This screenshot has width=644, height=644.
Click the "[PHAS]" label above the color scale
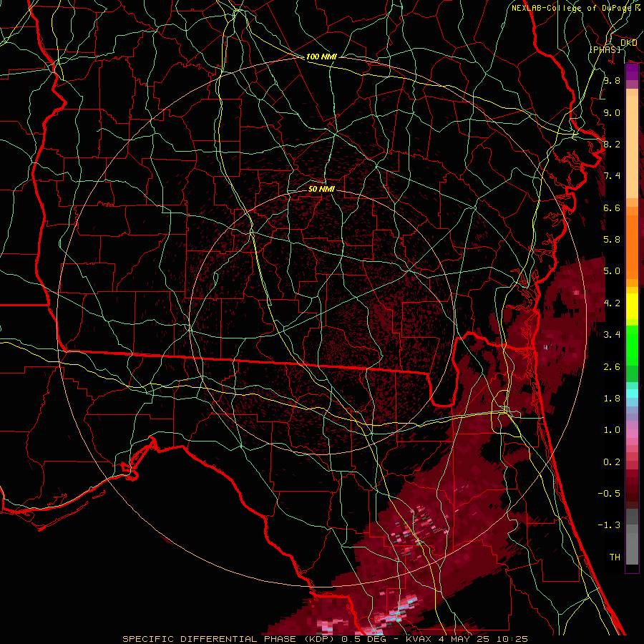[605, 49]
